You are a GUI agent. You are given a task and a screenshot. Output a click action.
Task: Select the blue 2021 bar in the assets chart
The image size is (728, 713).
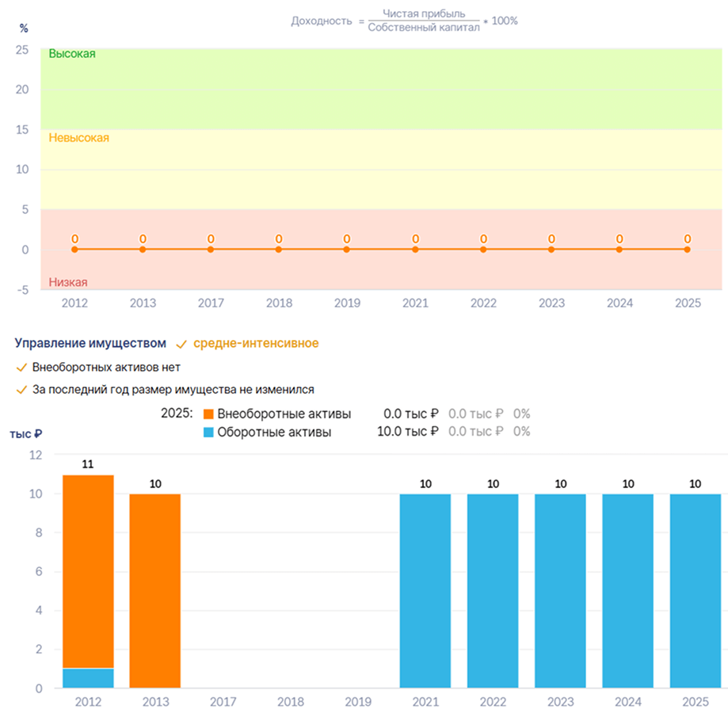pyautogui.click(x=425, y=591)
